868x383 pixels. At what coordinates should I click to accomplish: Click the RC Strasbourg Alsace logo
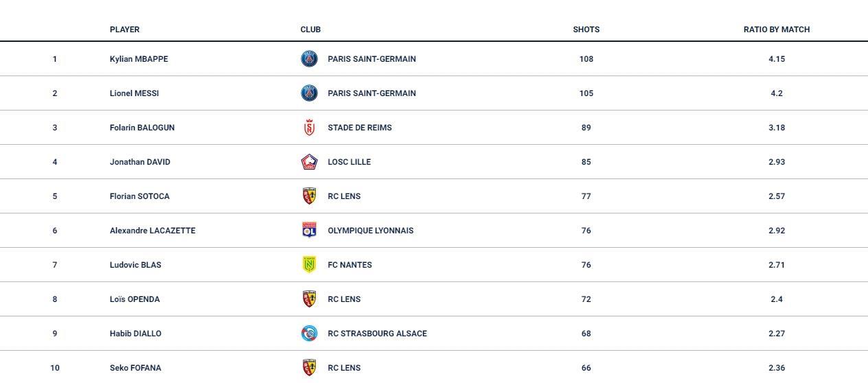tap(309, 334)
